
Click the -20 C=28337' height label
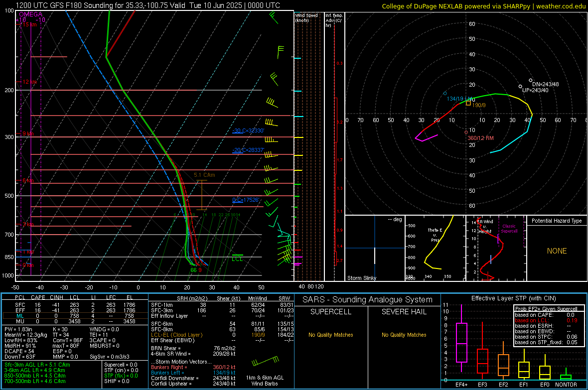(248, 150)
